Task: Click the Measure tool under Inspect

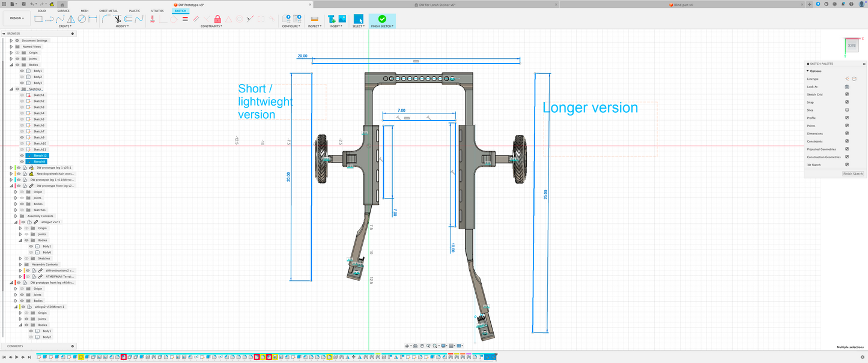Action: [x=314, y=19]
